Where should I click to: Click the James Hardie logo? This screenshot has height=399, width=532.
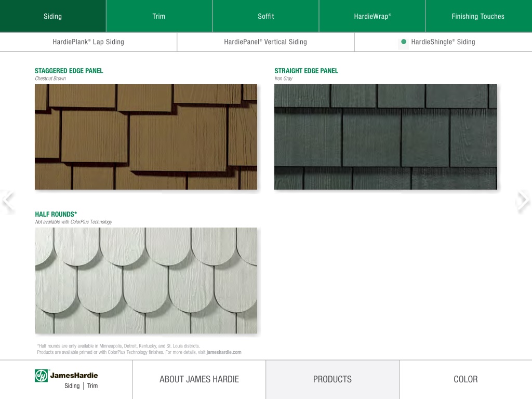66,380
